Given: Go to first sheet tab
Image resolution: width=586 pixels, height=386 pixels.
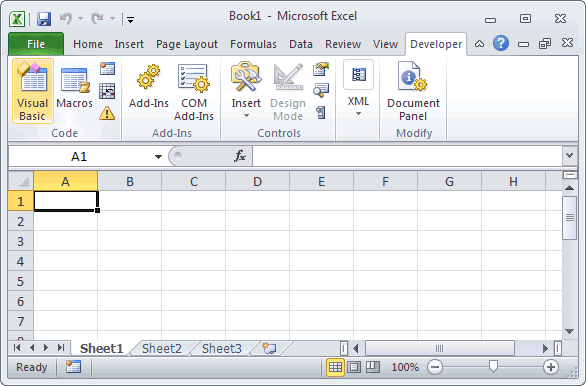Looking at the screenshot, I should click(16, 348).
